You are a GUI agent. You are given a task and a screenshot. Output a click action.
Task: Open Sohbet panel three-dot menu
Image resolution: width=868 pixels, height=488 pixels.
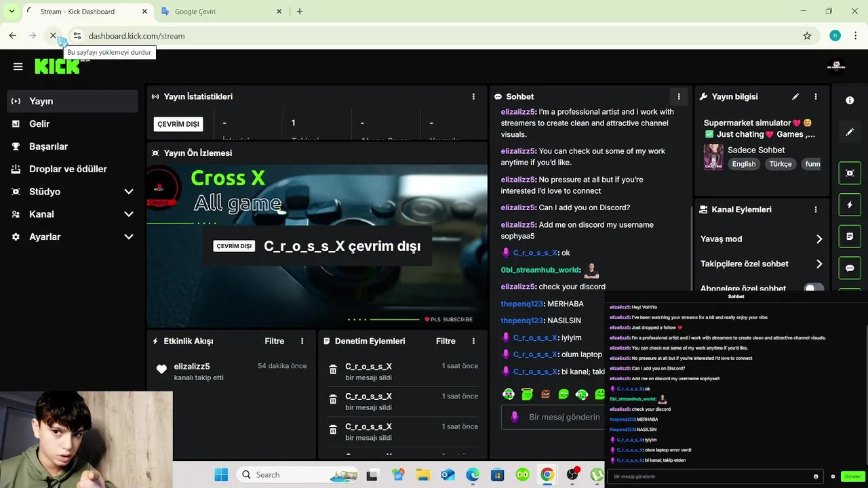(679, 97)
